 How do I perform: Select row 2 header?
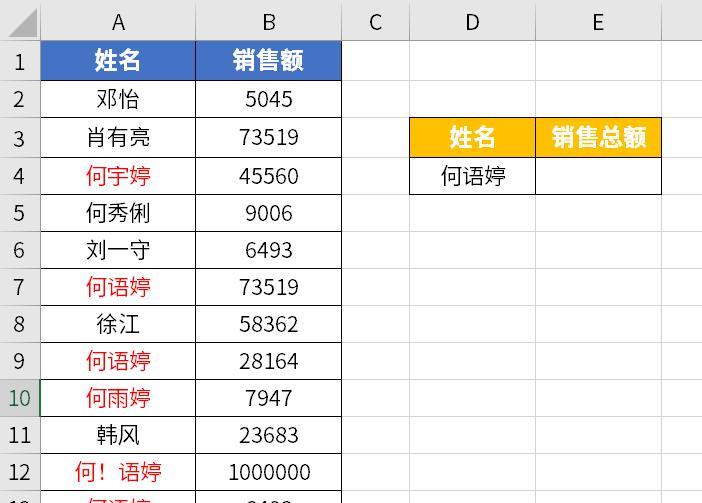20,99
